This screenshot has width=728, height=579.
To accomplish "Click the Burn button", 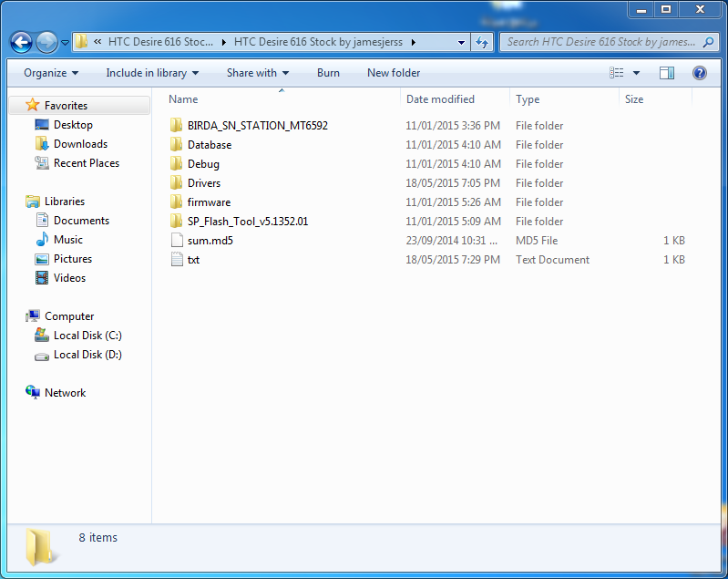I will pyautogui.click(x=328, y=73).
